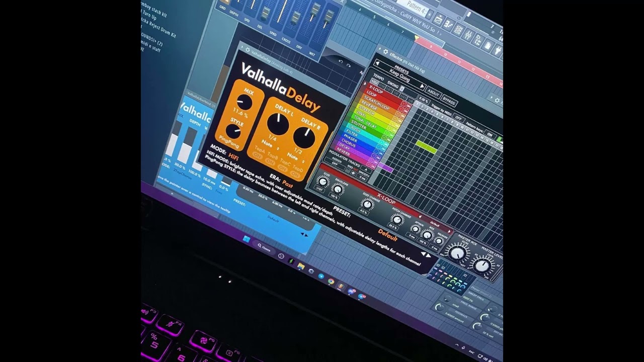Viewport: 644px width, 362px height.
Task: Click the undo arrow above ValhallaDelay
Action: [x=341, y=61]
